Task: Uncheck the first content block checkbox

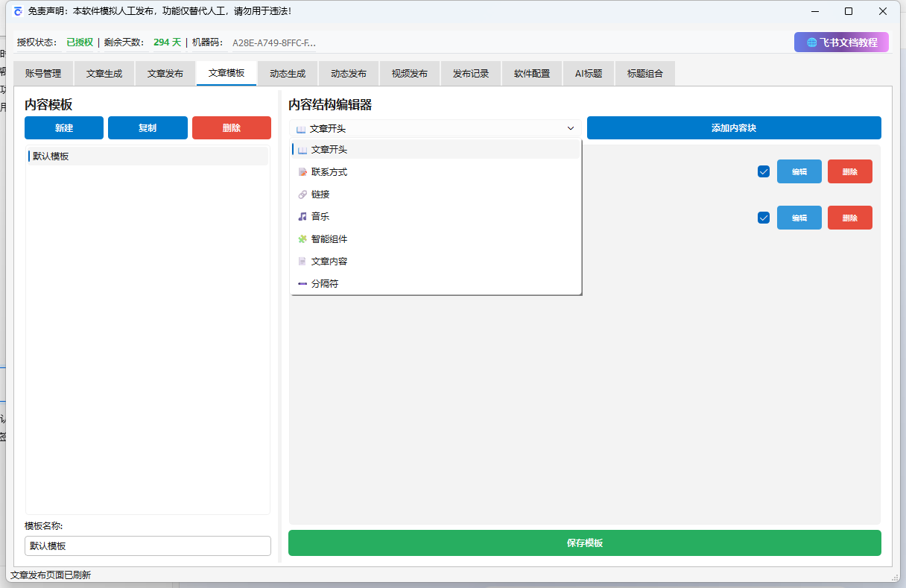Action: pyautogui.click(x=763, y=171)
